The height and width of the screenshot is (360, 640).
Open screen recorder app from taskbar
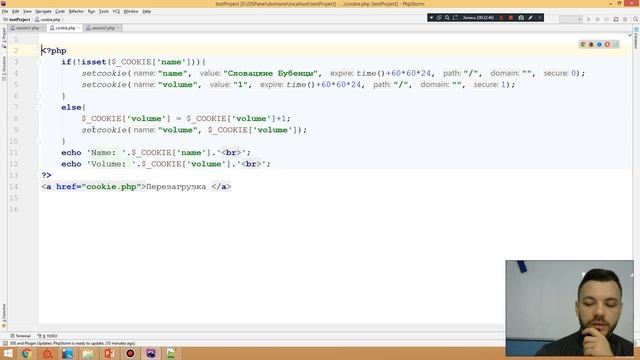click(130, 353)
